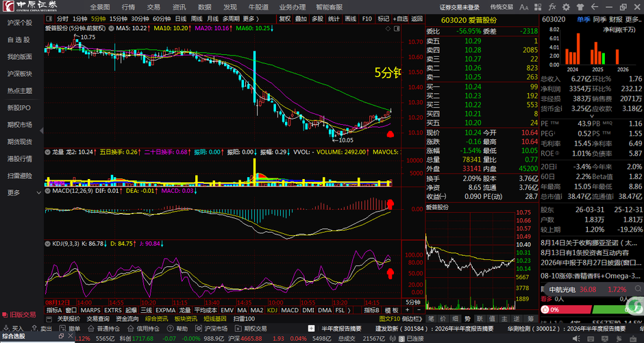Screen dimensions: 644x343
Task: Zoom in chart with the + button
Action: coord(408,310)
